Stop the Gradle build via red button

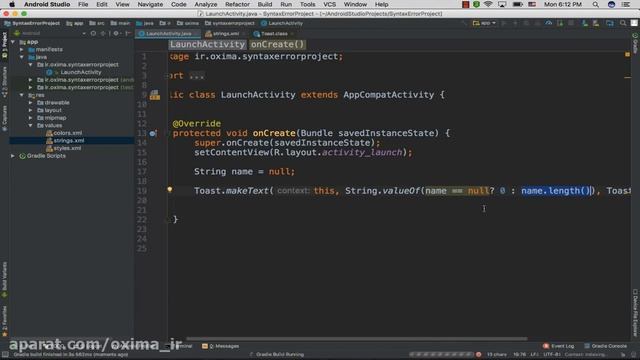click(478, 354)
